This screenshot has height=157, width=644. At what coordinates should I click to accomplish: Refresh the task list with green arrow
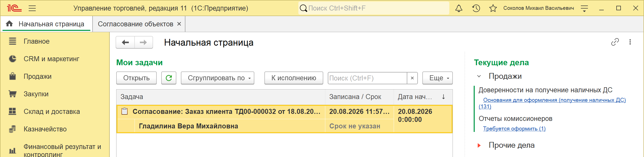(169, 78)
